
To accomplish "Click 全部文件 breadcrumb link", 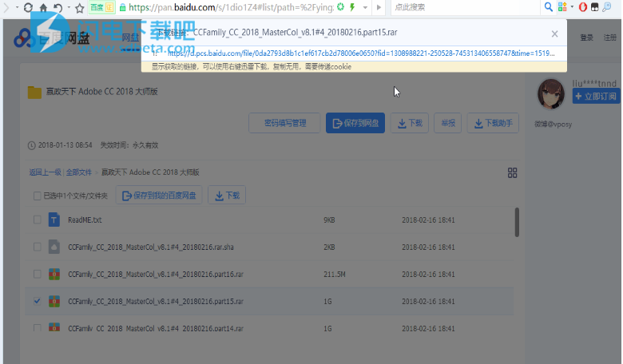I will (78, 172).
